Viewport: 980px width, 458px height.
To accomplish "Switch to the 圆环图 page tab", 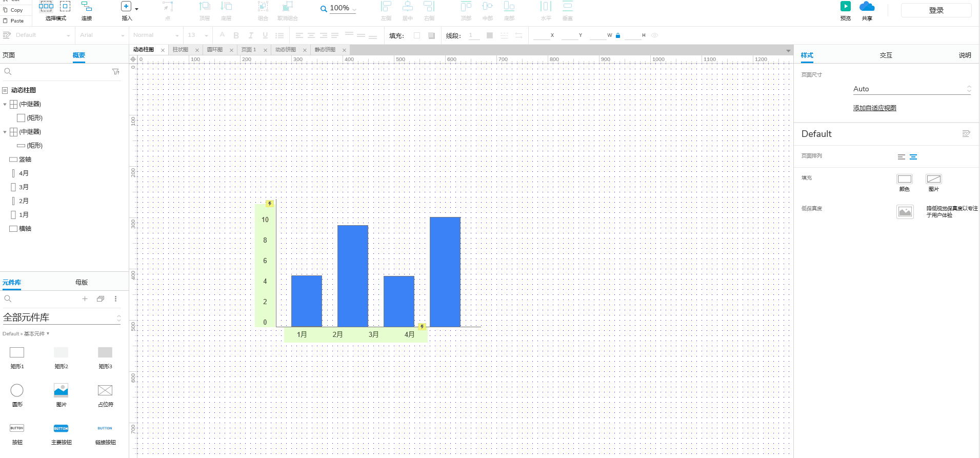I will pos(215,50).
